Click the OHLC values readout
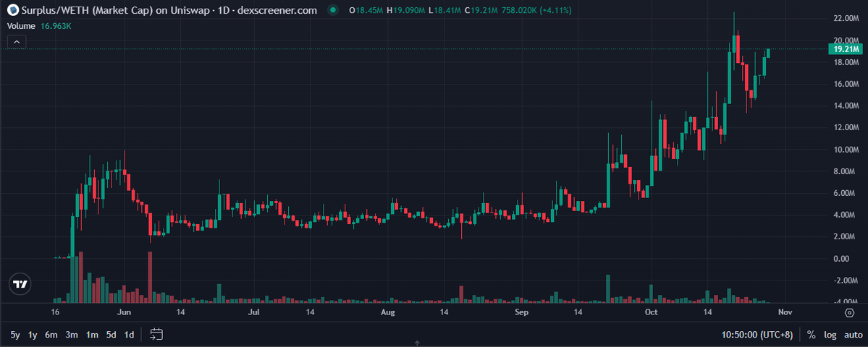868x347 pixels. click(460, 10)
